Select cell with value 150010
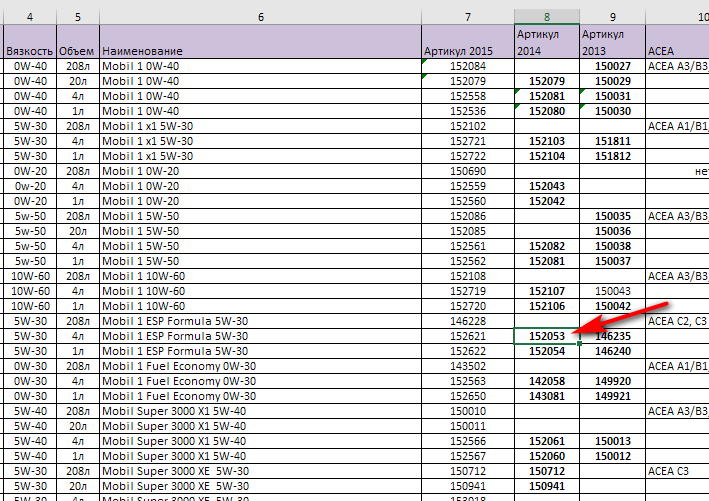 click(468, 411)
